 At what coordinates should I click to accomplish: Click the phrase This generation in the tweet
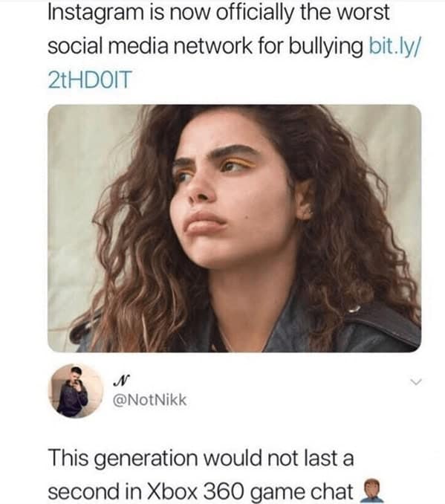click(x=123, y=459)
